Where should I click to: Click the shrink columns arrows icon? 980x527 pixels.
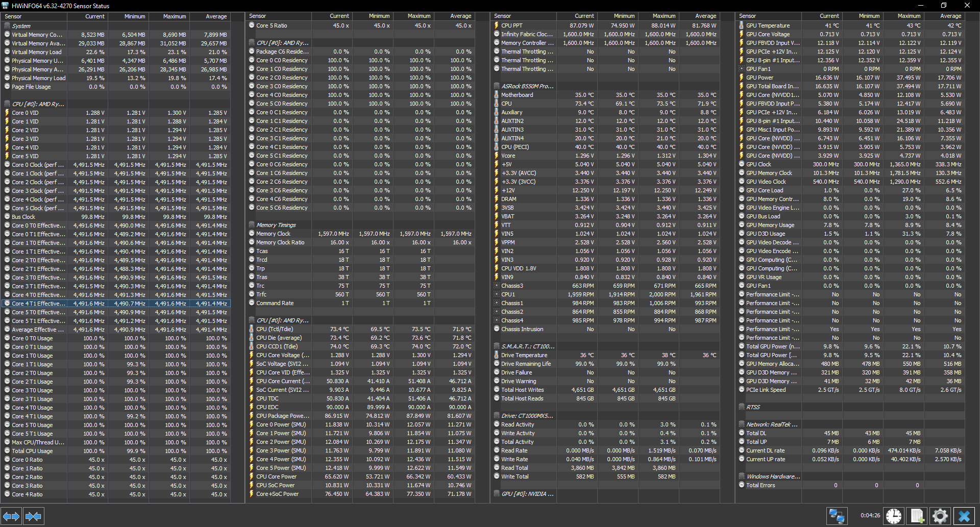click(x=33, y=516)
